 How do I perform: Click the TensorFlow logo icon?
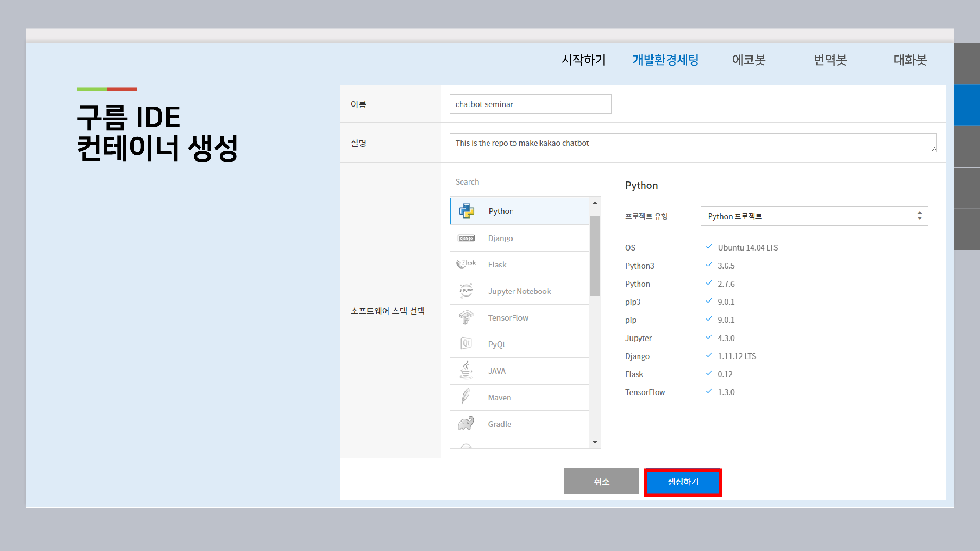pyautogui.click(x=466, y=317)
